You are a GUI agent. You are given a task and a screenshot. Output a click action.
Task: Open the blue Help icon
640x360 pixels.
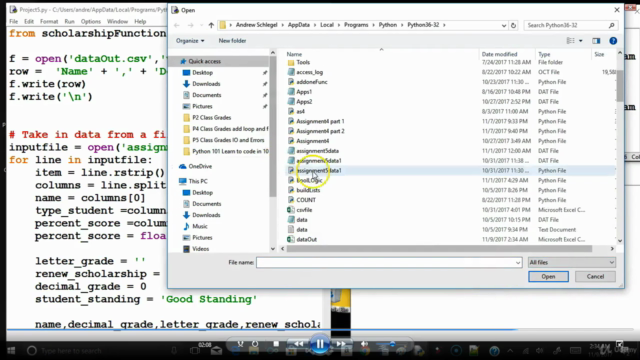pos(613,41)
